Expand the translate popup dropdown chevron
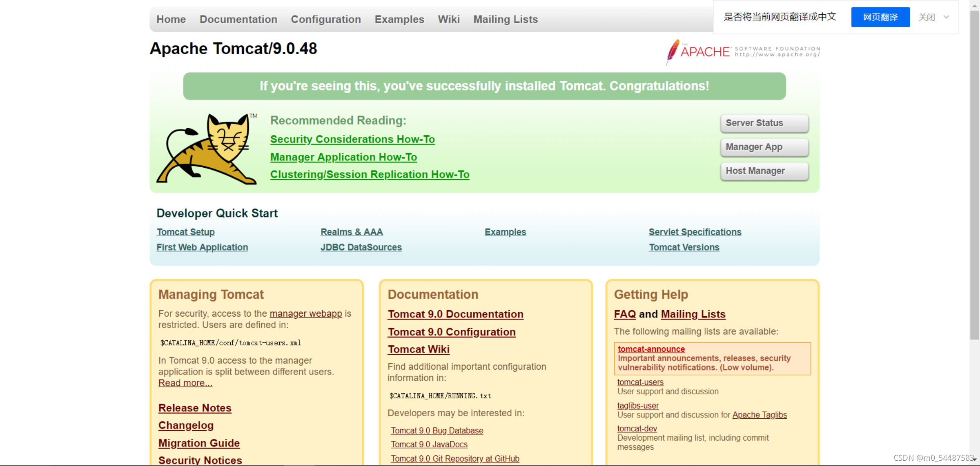The width and height of the screenshot is (980, 466). (x=947, y=17)
